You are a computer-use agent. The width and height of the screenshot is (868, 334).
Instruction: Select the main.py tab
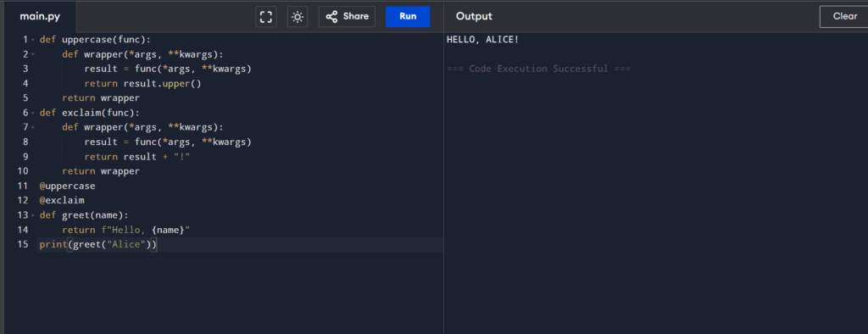click(40, 17)
